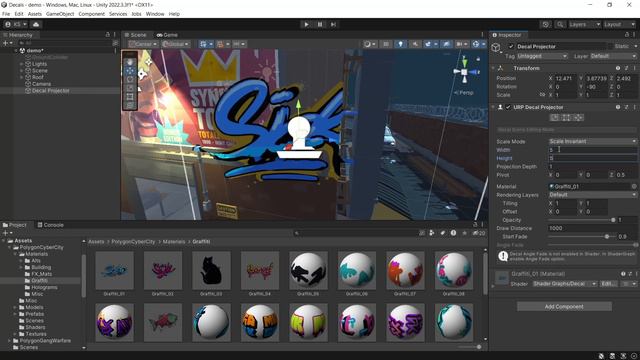The height and width of the screenshot is (360, 640).
Task: Open the Component menu
Action: pyautogui.click(x=91, y=14)
